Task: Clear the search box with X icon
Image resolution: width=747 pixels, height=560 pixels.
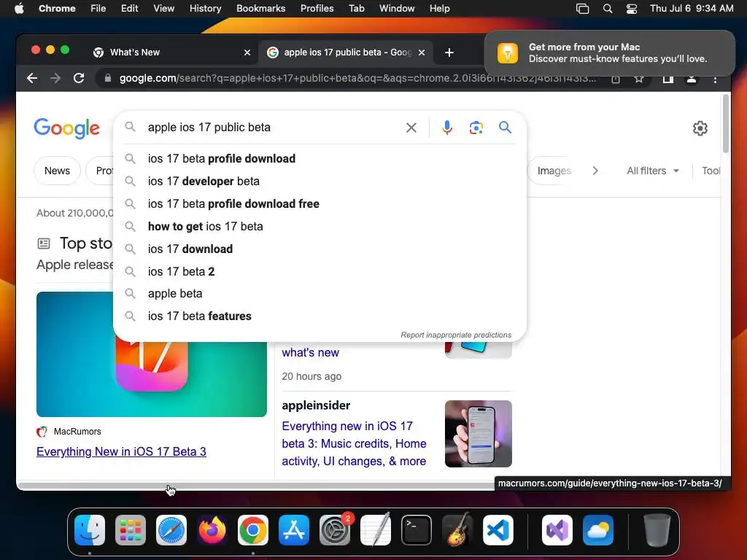Action: (x=411, y=127)
